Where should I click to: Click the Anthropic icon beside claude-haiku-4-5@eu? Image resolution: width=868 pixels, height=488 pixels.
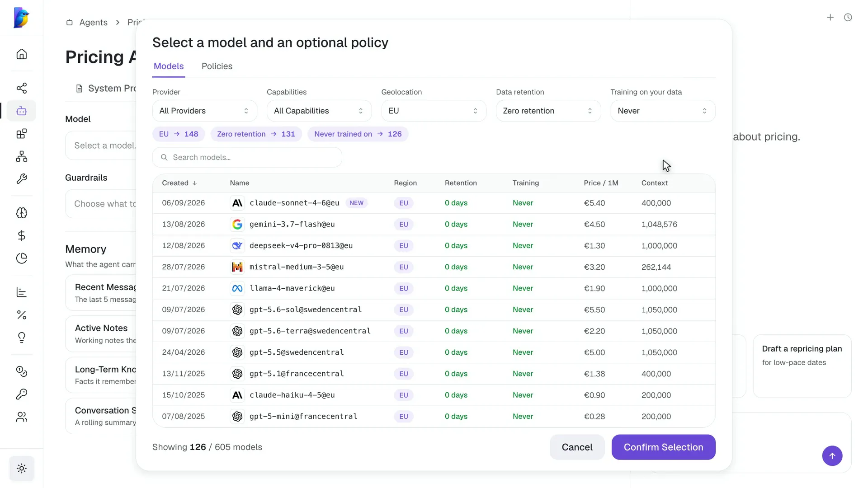point(237,395)
